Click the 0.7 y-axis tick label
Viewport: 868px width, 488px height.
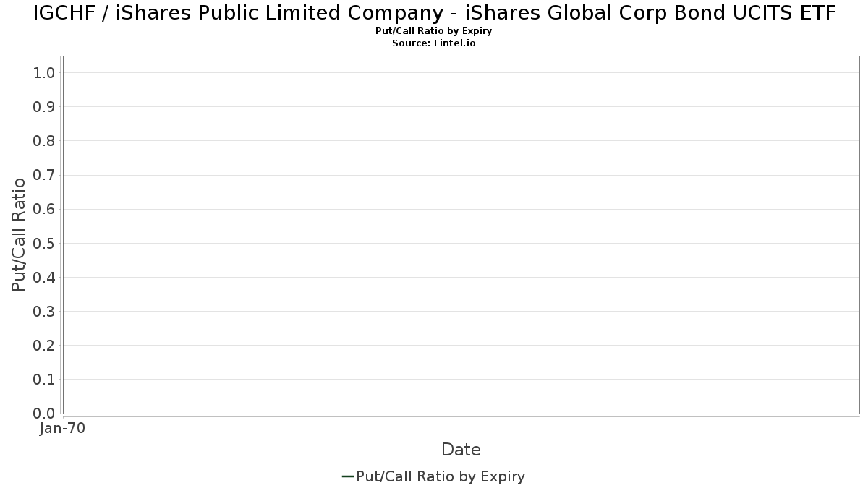pyautogui.click(x=44, y=175)
